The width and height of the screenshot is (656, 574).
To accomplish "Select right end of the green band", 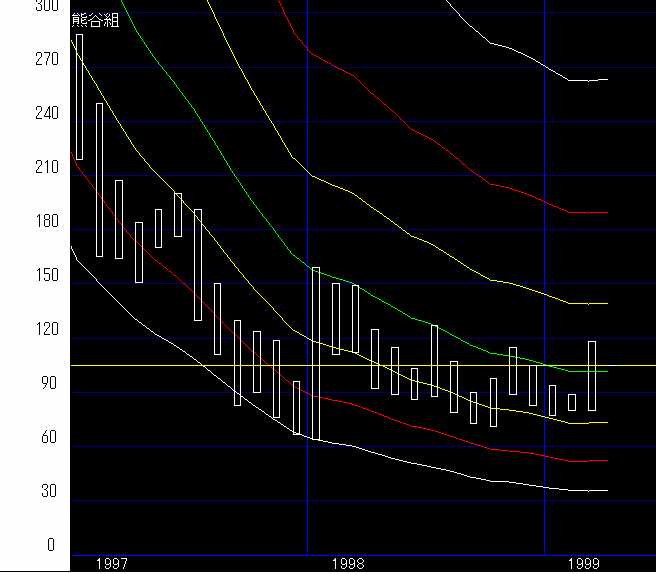I will (x=606, y=371).
